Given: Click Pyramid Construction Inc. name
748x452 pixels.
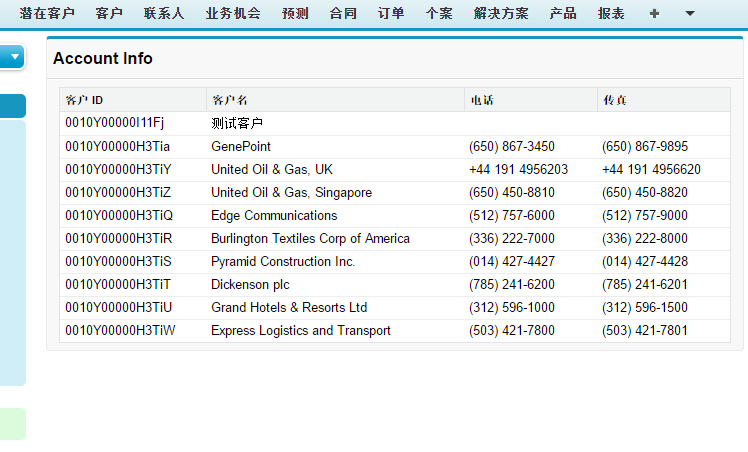Looking at the screenshot, I should [x=283, y=261].
